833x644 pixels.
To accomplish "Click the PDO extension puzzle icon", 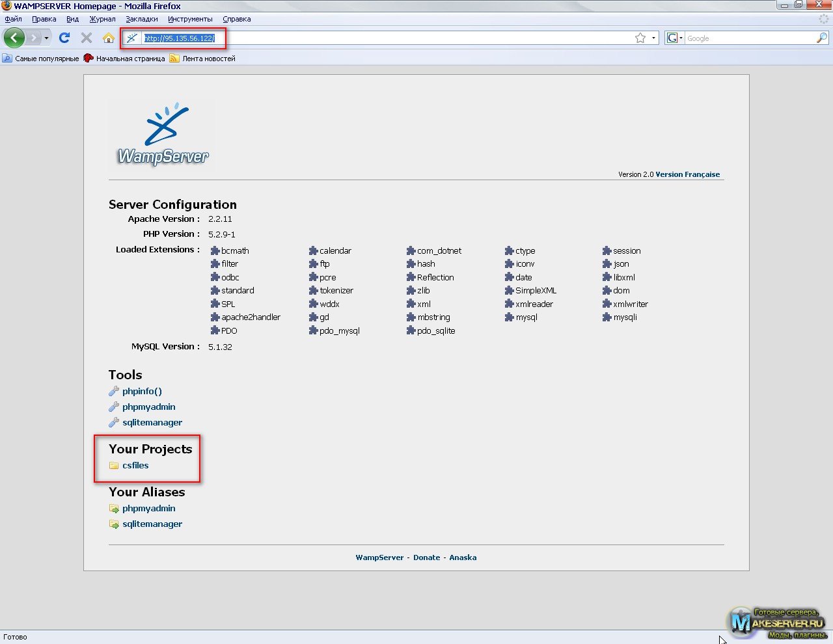I will coord(215,330).
